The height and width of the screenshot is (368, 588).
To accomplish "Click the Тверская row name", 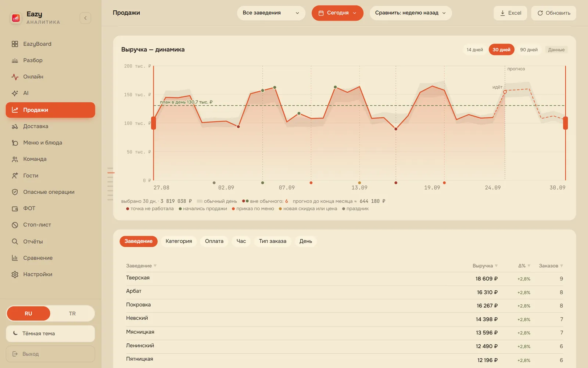I will click(138, 277).
